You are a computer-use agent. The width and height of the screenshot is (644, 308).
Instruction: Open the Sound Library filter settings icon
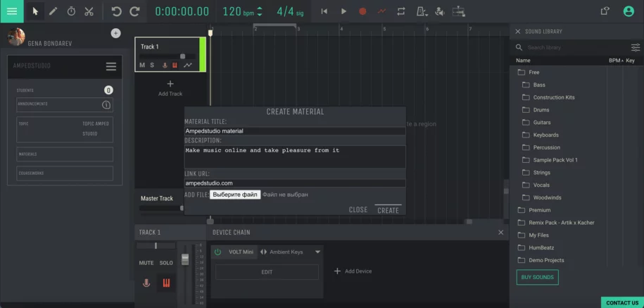636,47
